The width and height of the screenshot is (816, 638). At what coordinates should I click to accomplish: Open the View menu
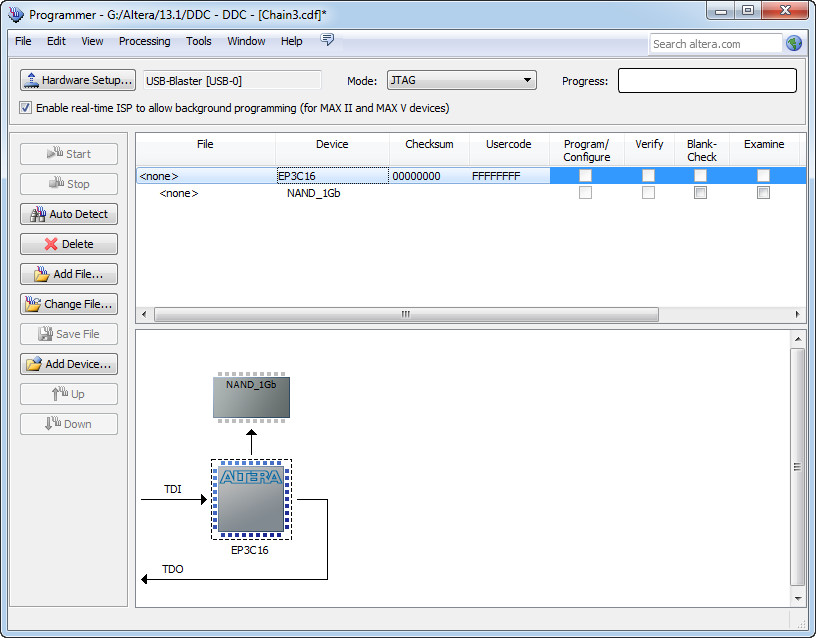92,41
